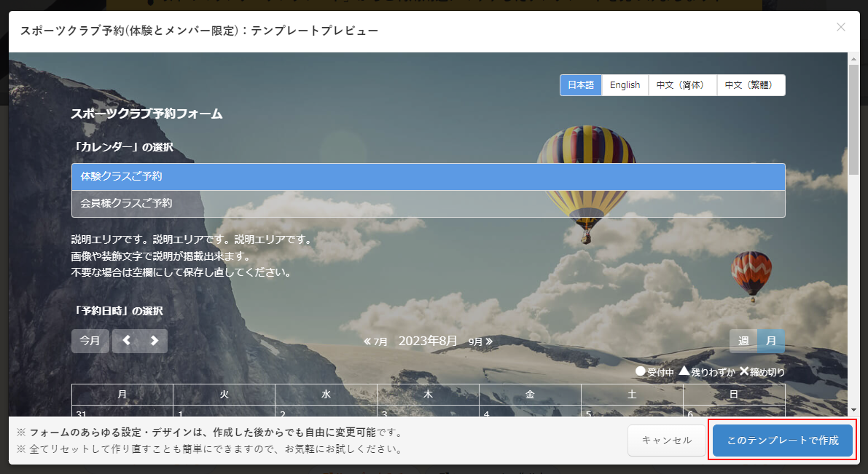This screenshot has height=474, width=868.
Task: Go to 7月 via double-chevron link
Action: (376, 341)
